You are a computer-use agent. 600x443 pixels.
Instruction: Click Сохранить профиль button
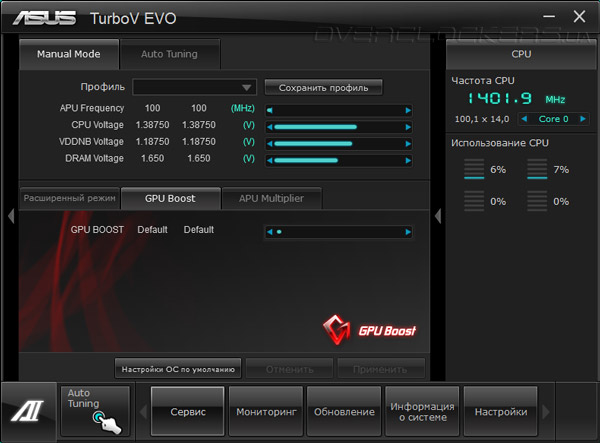323,88
